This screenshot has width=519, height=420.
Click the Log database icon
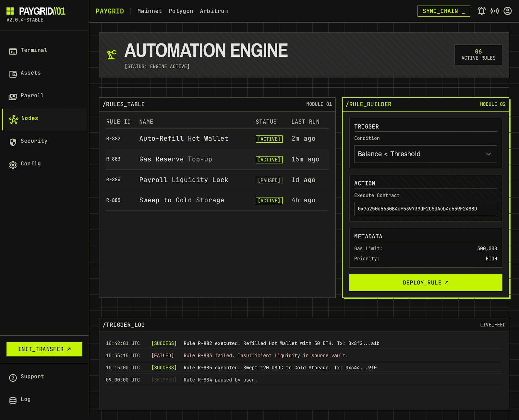coord(13,401)
